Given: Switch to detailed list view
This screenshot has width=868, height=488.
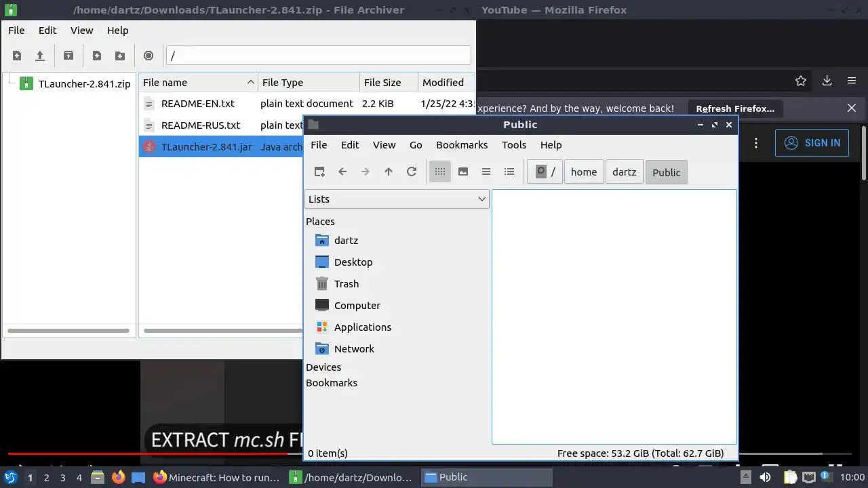Looking at the screenshot, I should pos(509,171).
